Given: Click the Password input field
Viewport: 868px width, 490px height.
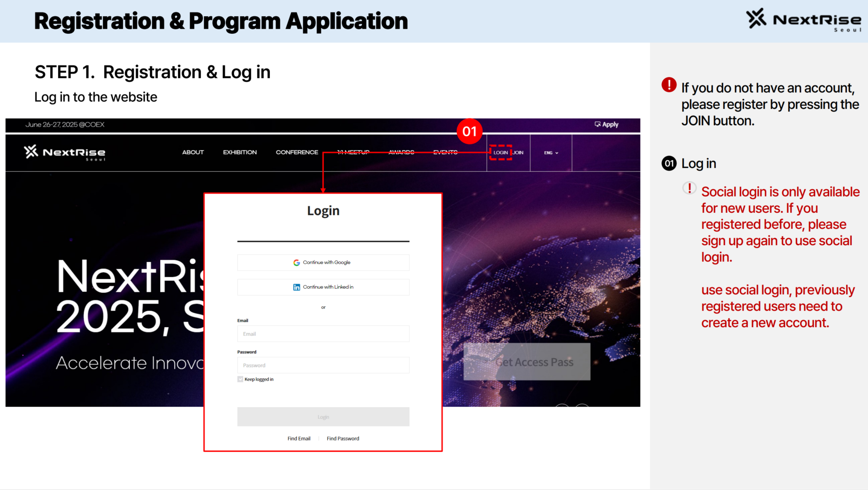Looking at the screenshot, I should pos(323,365).
